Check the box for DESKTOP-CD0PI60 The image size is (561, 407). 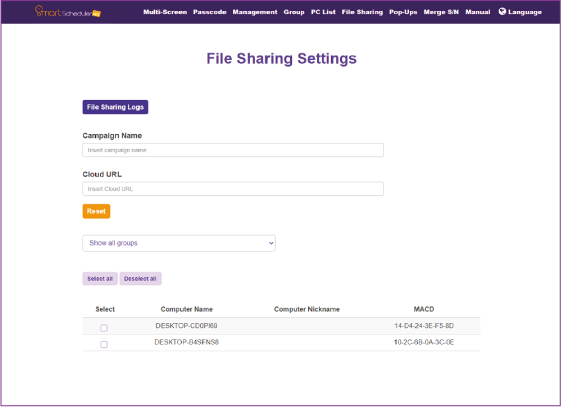[x=104, y=328]
